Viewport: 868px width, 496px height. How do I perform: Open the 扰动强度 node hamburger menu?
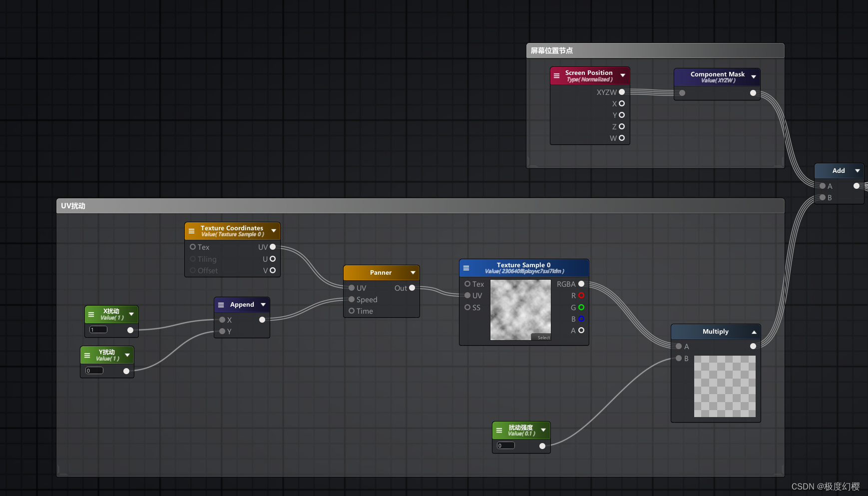point(499,430)
